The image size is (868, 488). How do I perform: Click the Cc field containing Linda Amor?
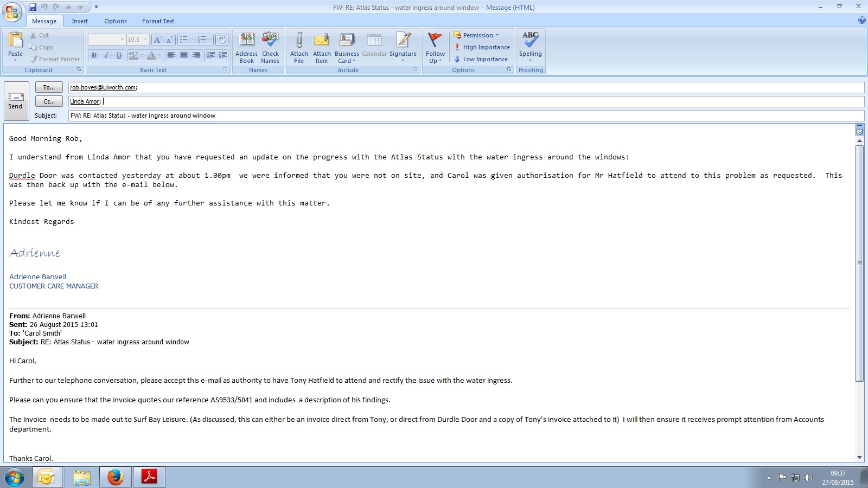click(x=466, y=101)
